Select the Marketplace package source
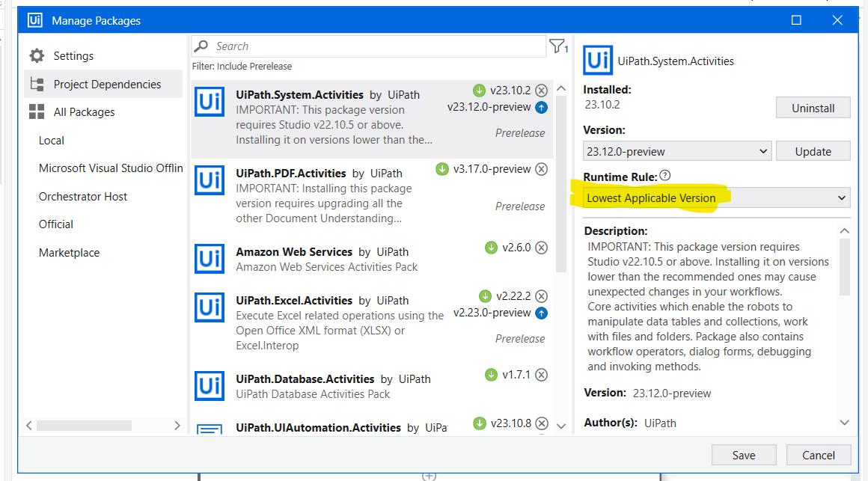 69,252
